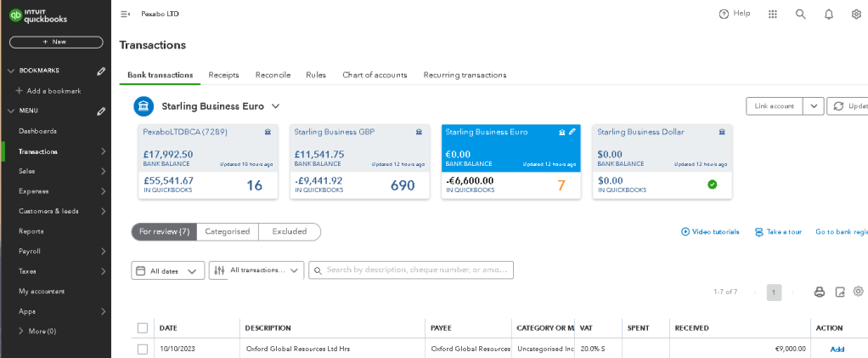Open Dashboards in sidebar
The width and height of the screenshot is (868, 358).
click(x=37, y=131)
